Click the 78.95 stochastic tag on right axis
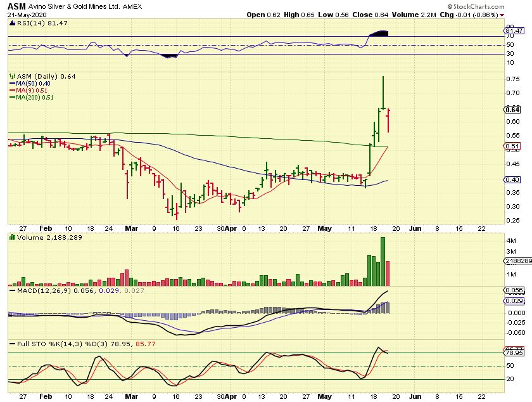 point(514,353)
